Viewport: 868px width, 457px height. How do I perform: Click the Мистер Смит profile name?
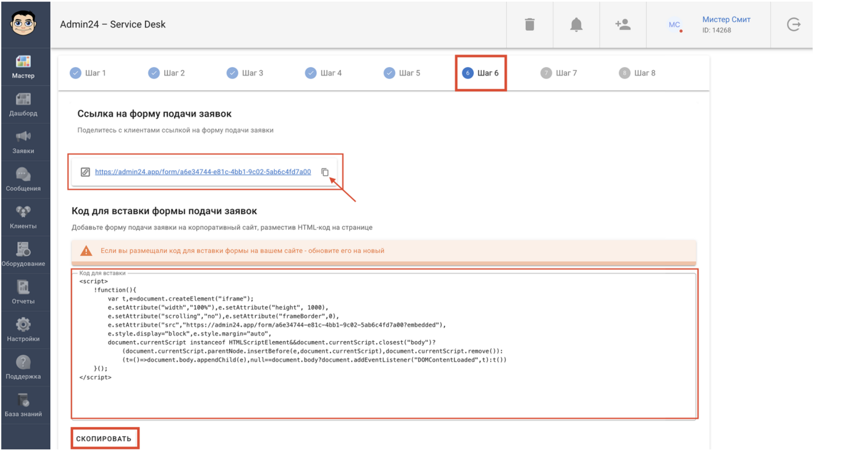pyautogui.click(x=726, y=20)
